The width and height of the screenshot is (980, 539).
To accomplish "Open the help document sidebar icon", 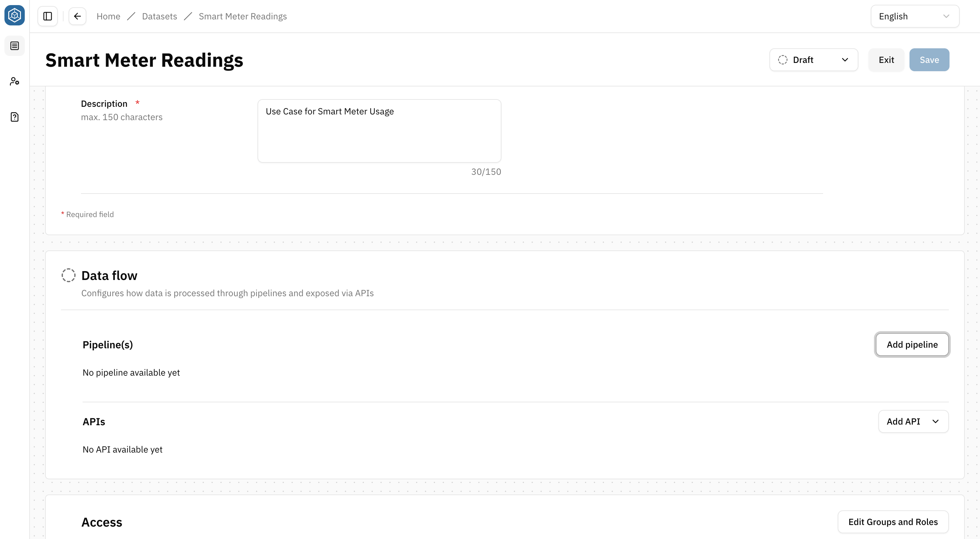I will [15, 117].
